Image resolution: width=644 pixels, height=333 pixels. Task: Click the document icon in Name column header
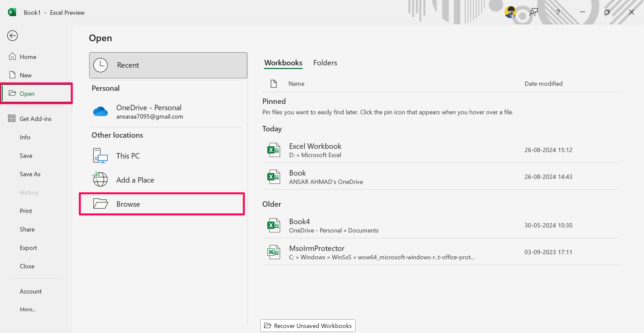[x=274, y=84]
